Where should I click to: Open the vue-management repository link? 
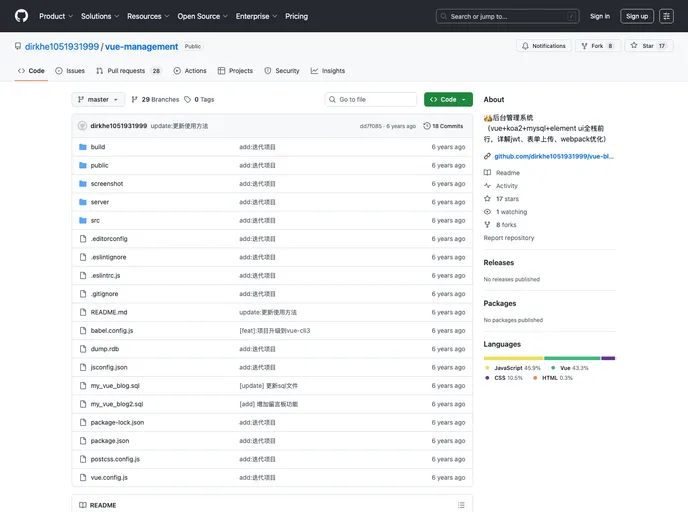tap(141, 47)
